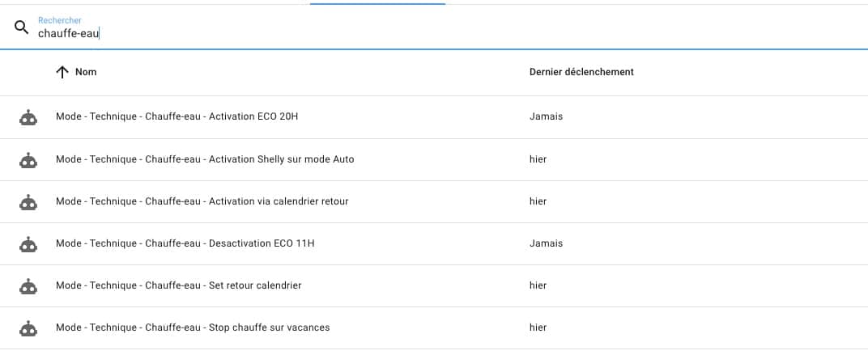This screenshot has height=355, width=868.
Task: Open automation Stop chauffe sur vacances
Action: [x=193, y=328]
